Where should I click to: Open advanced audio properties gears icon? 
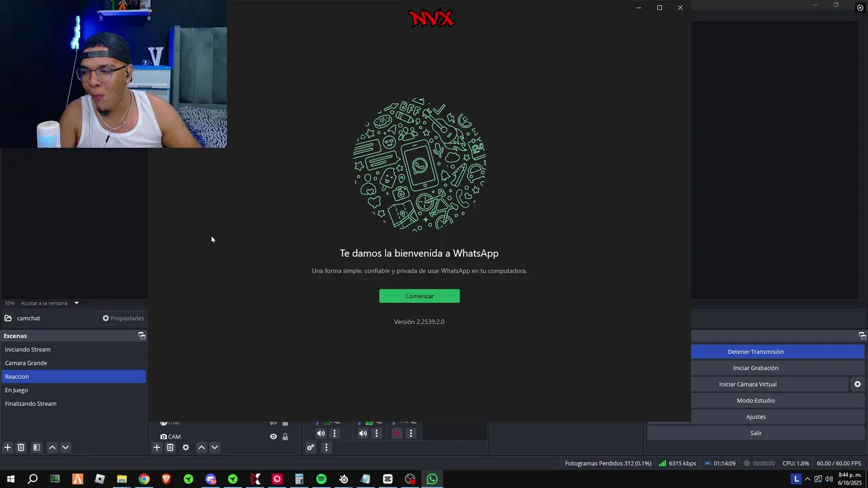[311, 447]
